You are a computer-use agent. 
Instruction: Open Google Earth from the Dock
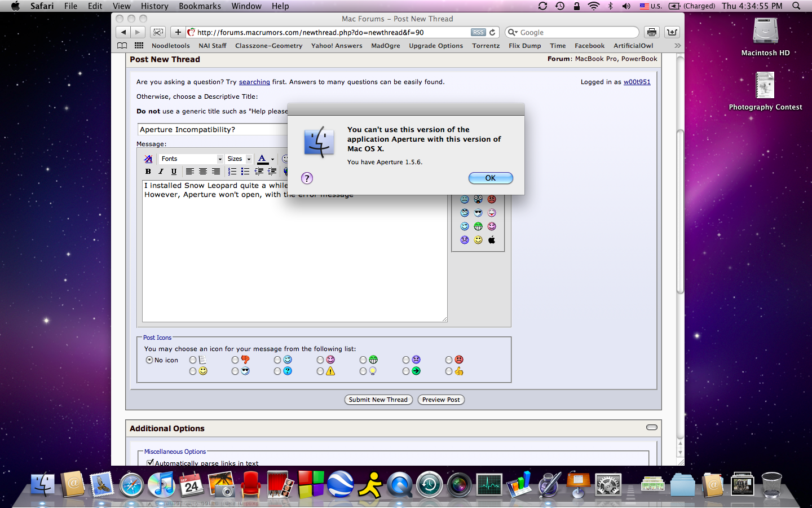[x=341, y=484]
